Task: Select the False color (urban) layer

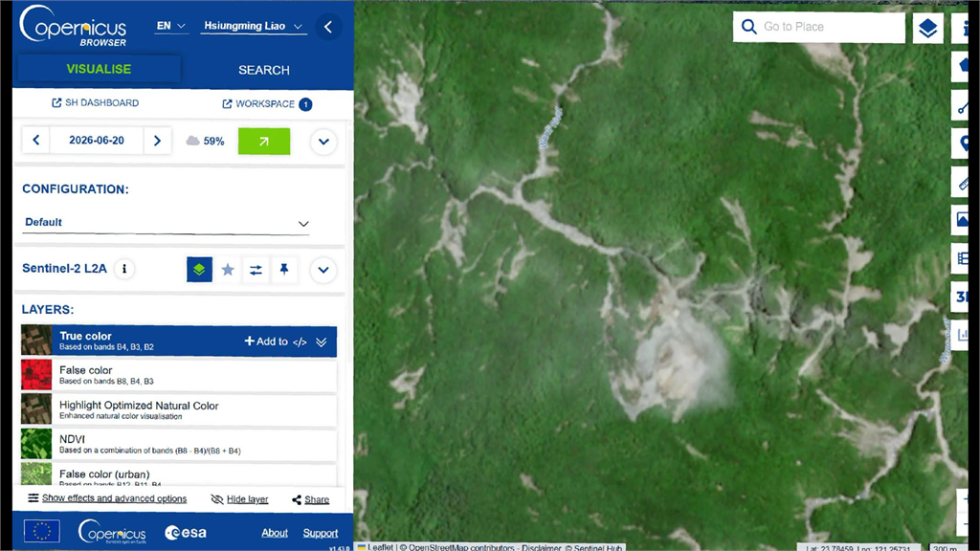Action: 179,474
